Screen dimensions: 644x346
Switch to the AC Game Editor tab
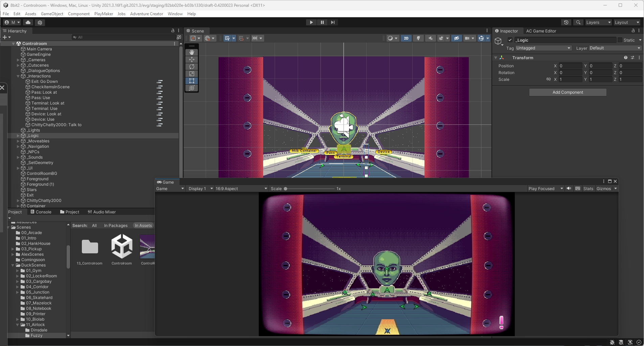click(541, 31)
